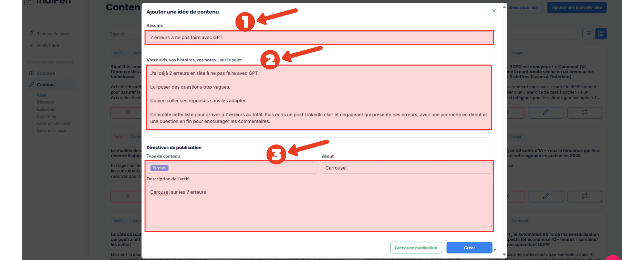This screenshot has height=260, width=644.
Task: Click the Résumé input field
Action: pyautogui.click(x=319, y=38)
